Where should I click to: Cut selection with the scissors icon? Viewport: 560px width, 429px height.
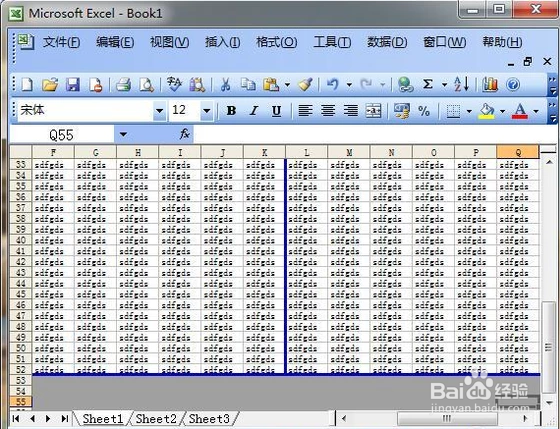coord(225,85)
